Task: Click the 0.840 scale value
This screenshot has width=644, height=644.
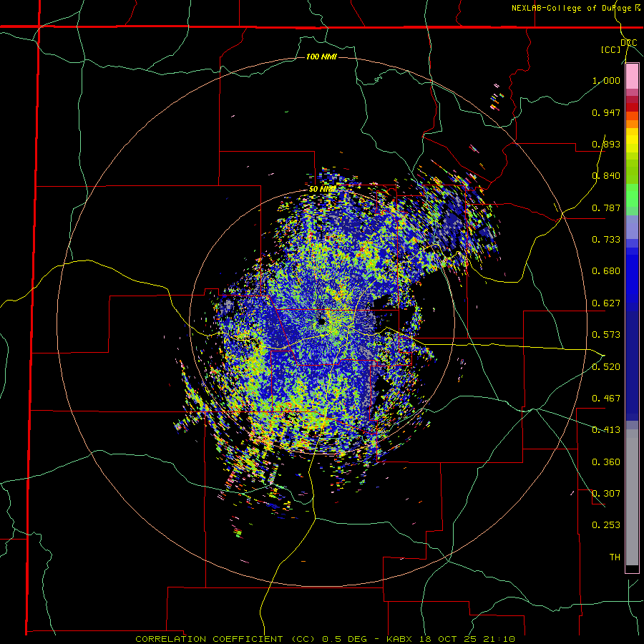Action: [x=606, y=176]
